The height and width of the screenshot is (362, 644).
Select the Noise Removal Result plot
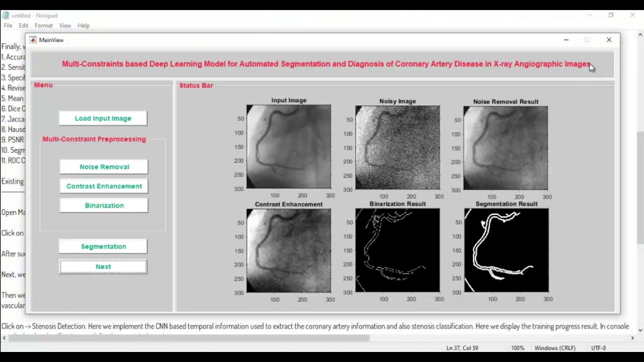click(x=506, y=148)
